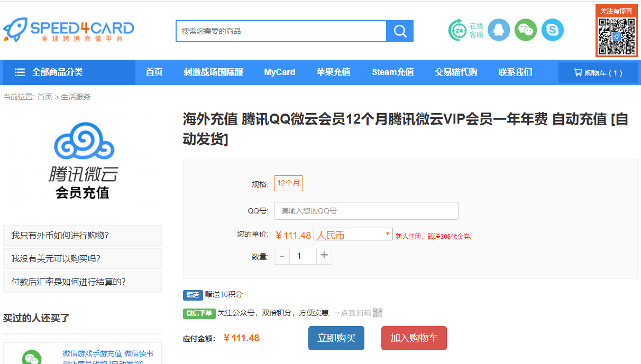Click the WeChat product thumbnail in recommendations
Viewport: 641px width, 364px height.
[31, 357]
